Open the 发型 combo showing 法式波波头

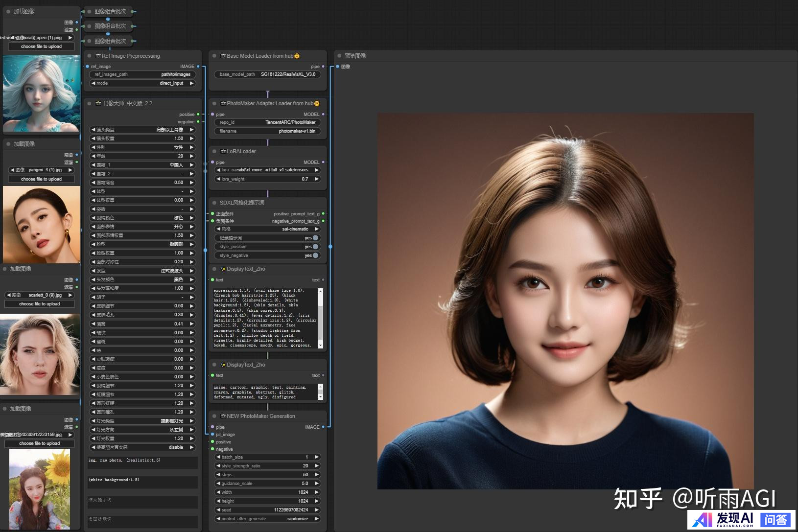(142, 271)
